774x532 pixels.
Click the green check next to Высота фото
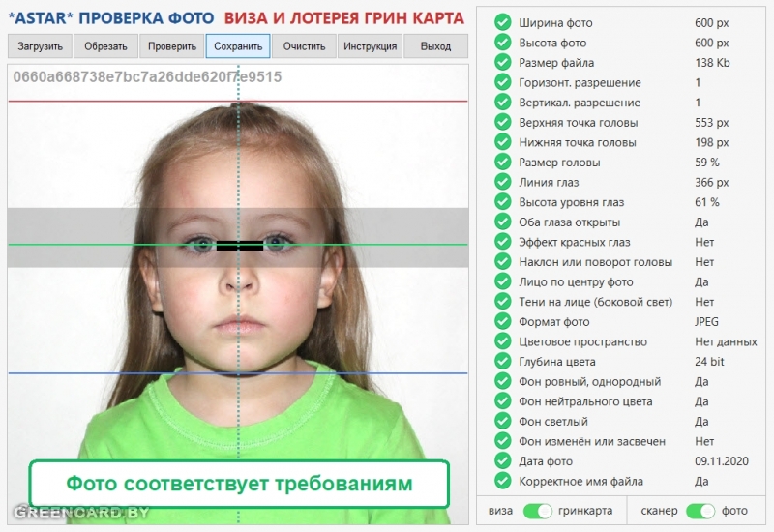[x=502, y=42]
